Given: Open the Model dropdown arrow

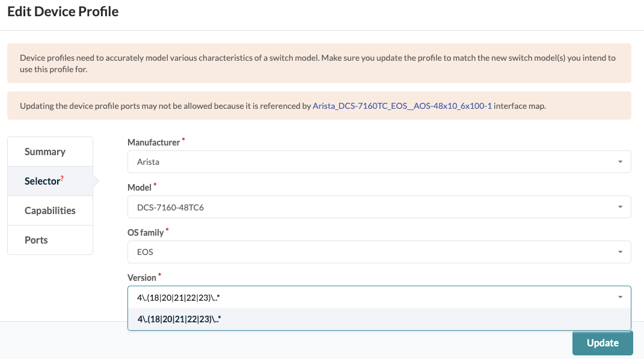Looking at the screenshot, I should tap(620, 206).
